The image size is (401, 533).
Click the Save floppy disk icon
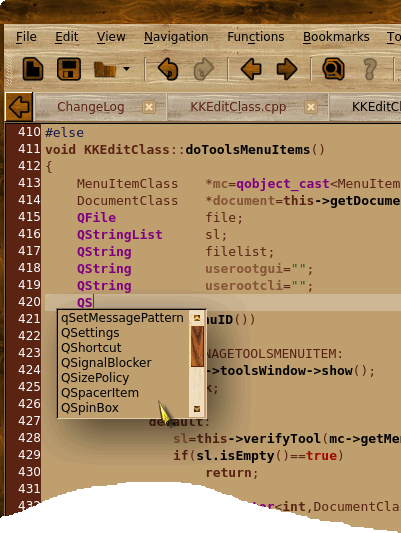click(x=69, y=69)
